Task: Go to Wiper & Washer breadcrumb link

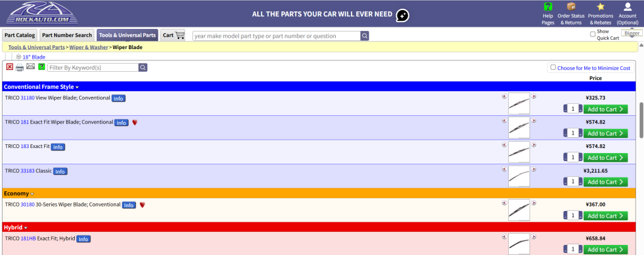Action: pos(89,47)
